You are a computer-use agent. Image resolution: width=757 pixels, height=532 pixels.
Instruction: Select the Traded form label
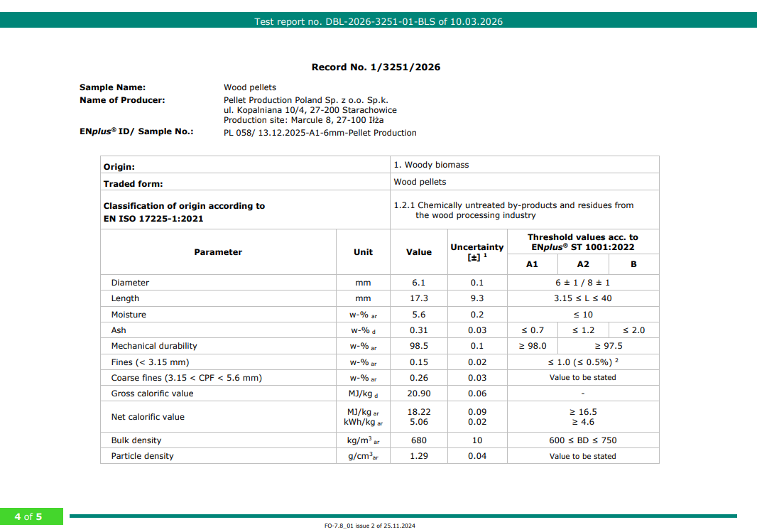133,184
